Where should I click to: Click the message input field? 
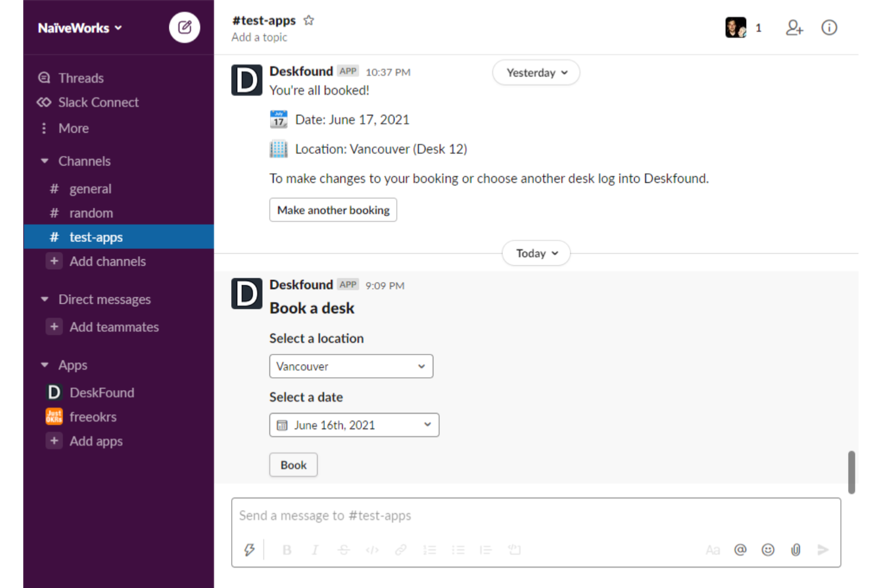click(536, 515)
